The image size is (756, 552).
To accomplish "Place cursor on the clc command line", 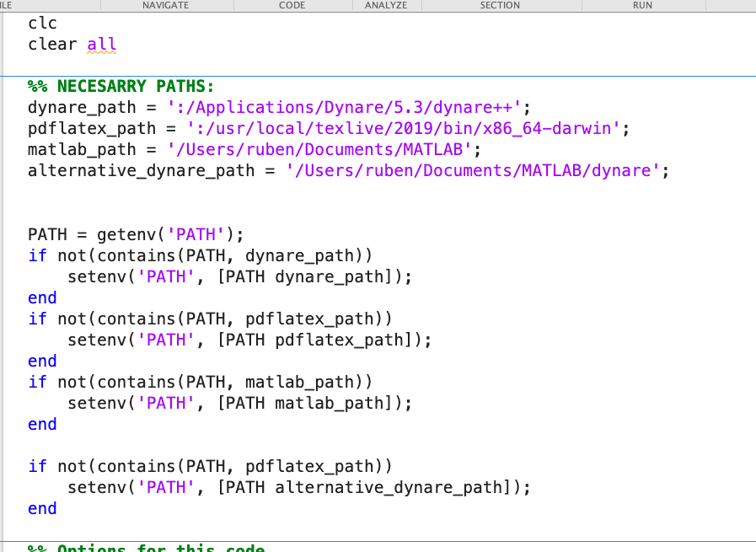I will tap(42, 23).
